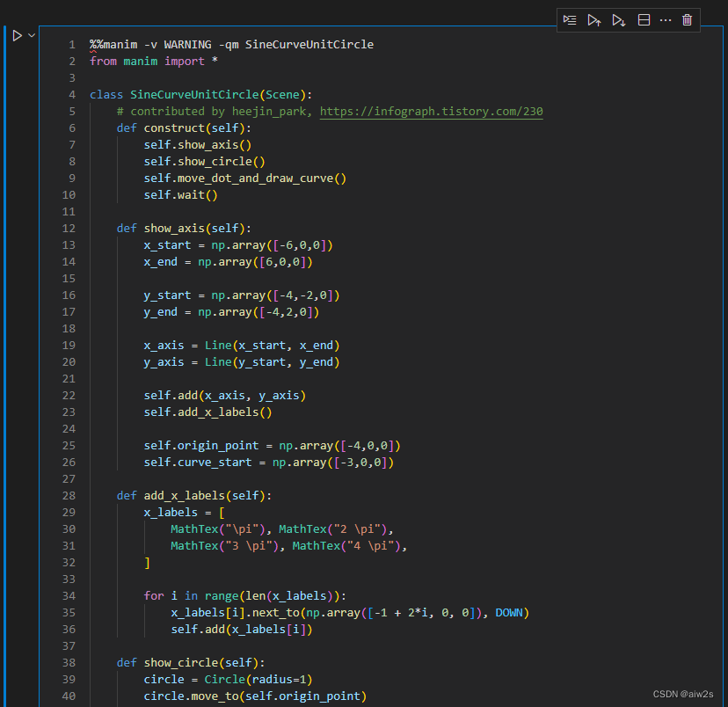This screenshot has width=728, height=707.
Task: Click 'self.origin_point' assignment line
Action: (x=272, y=446)
